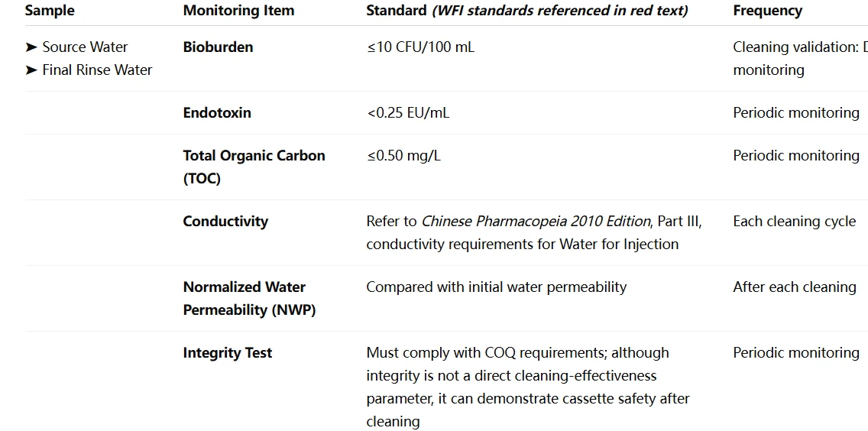Click the <0.25 EU/mL standard value
The height and width of the screenshot is (431, 868).
click(x=408, y=113)
